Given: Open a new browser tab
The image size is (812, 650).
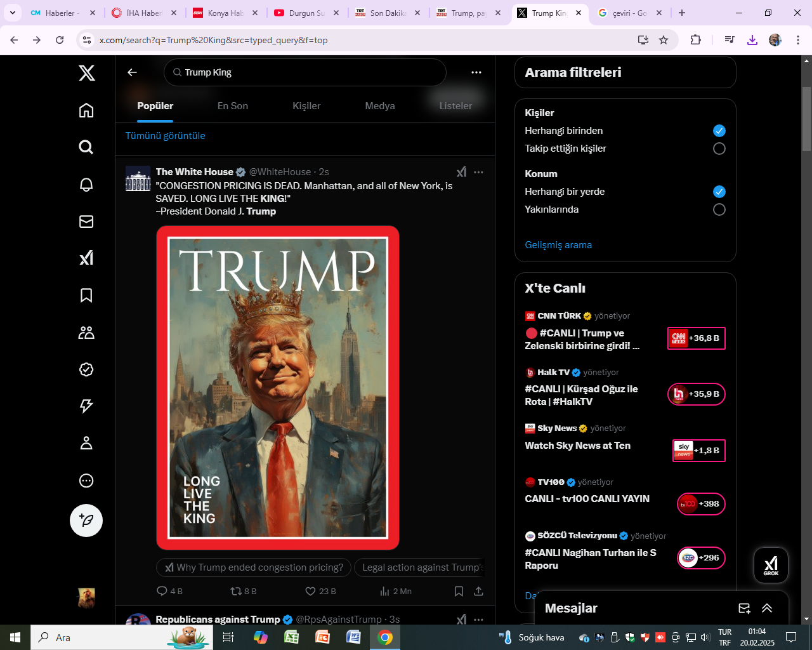Looking at the screenshot, I should (x=682, y=13).
